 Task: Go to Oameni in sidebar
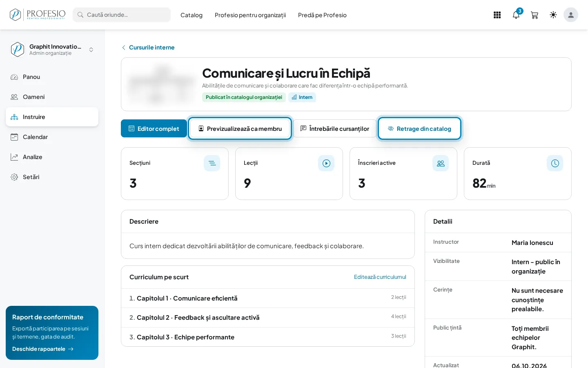coord(52,97)
